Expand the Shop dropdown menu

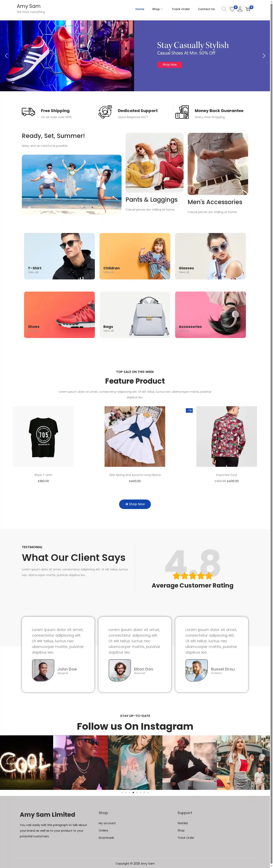157,9
